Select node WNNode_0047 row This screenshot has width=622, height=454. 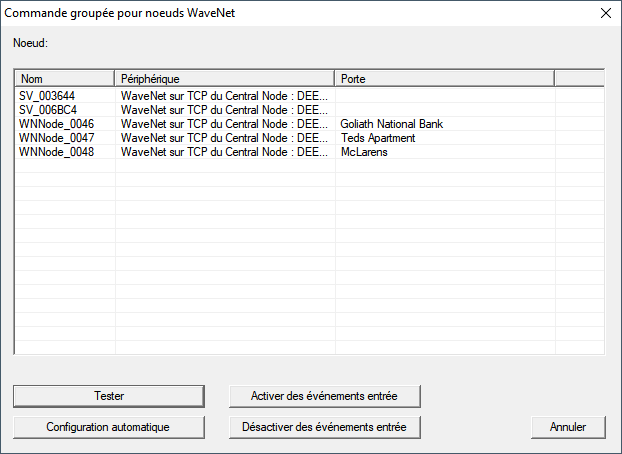click(56, 138)
